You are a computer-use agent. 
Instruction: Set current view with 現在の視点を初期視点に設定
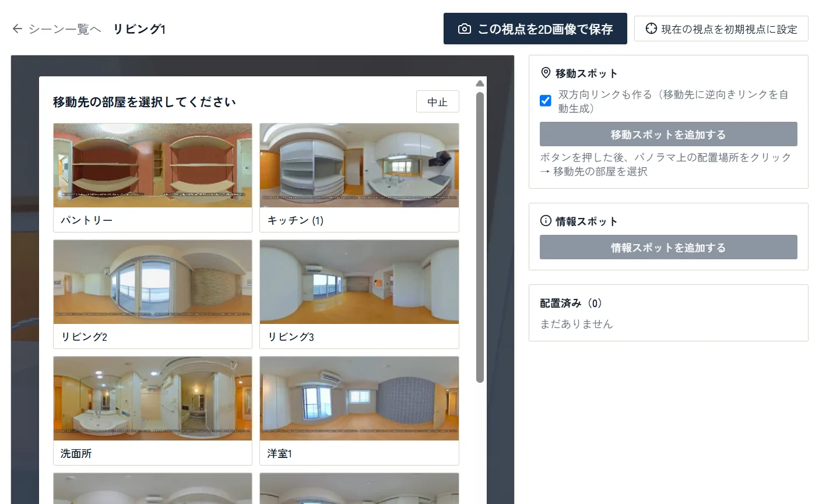point(721,29)
